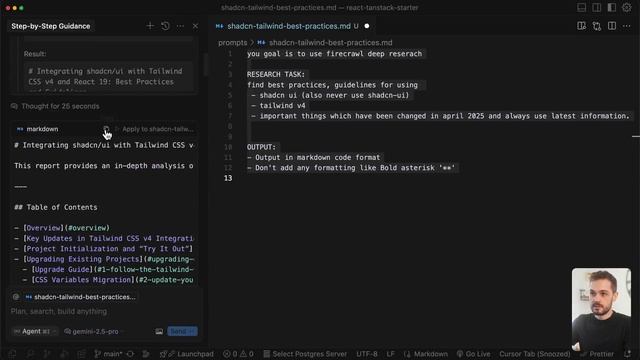The height and width of the screenshot is (360, 640).
Task: Click editor line 1 firecrawl deep research text
Action: (334, 54)
